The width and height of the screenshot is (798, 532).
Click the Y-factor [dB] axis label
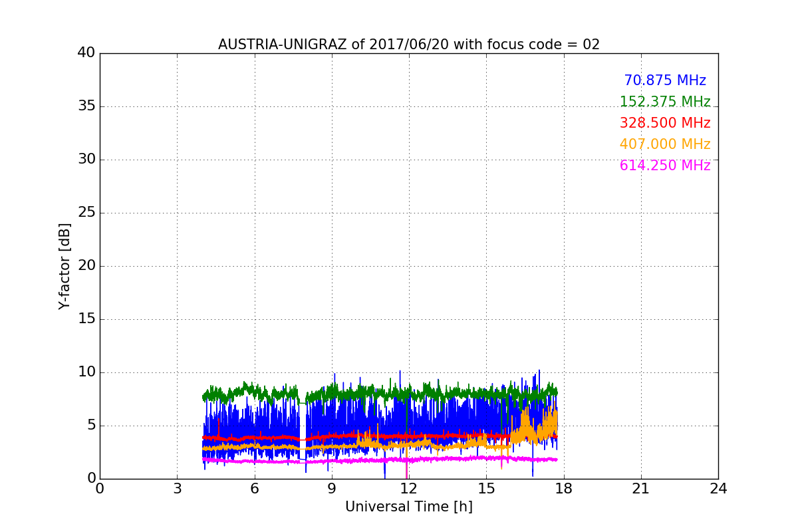(x=65, y=266)
